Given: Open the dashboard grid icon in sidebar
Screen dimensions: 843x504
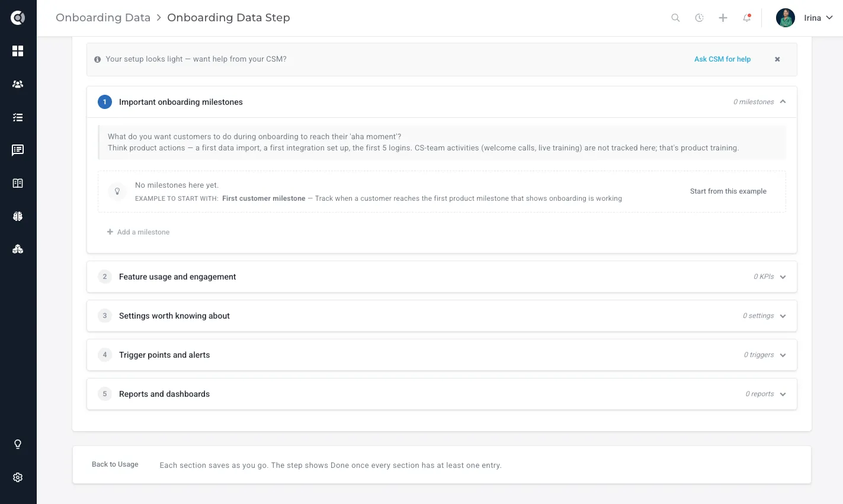Looking at the screenshot, I should point(18,51).
